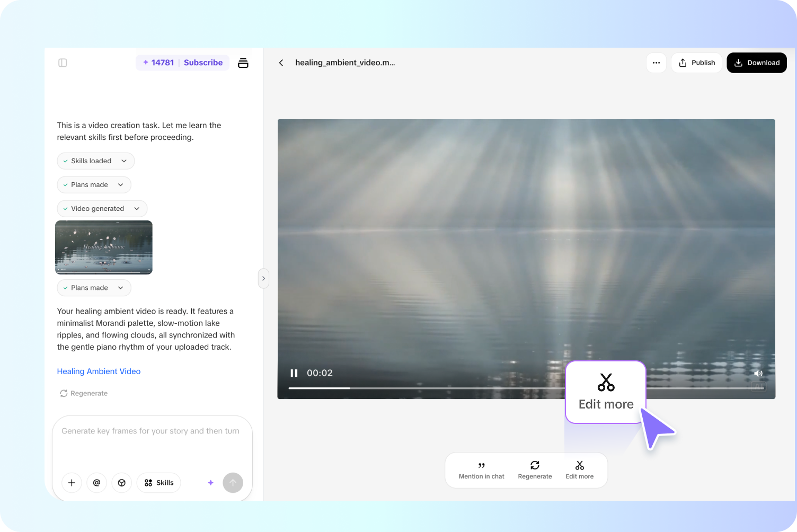Open the Skills button in chat box
The image size is (797, 532).
tap(159, 483)
